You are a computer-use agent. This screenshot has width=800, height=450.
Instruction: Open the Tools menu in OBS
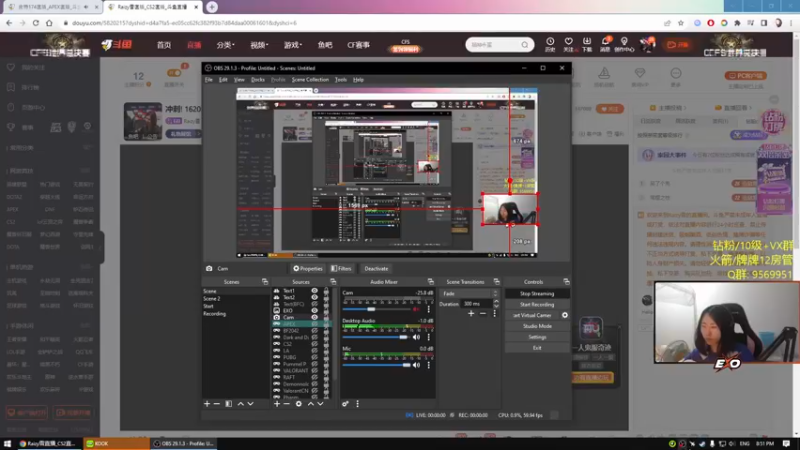click(340, 80)
